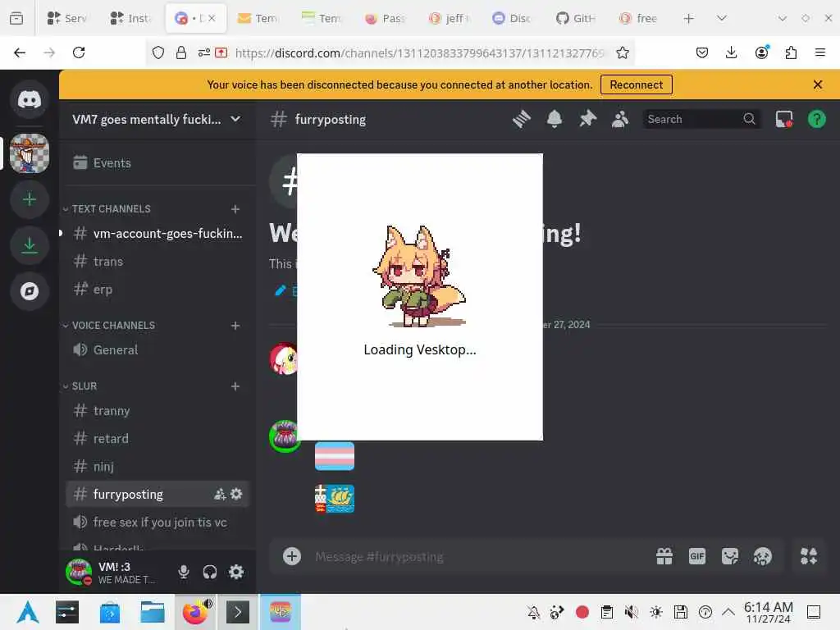Create channel in TEXT CHANNELS with plus

pyautogui.click(x=235, y=209)
